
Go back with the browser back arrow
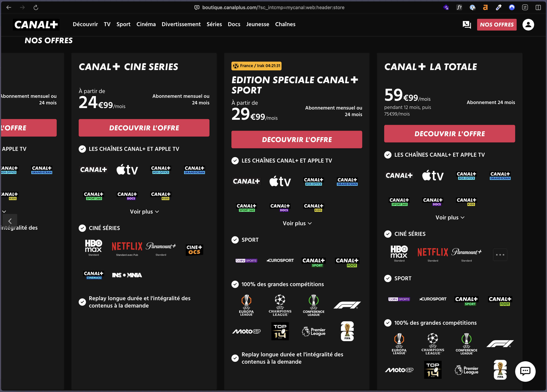click(9, 7)
